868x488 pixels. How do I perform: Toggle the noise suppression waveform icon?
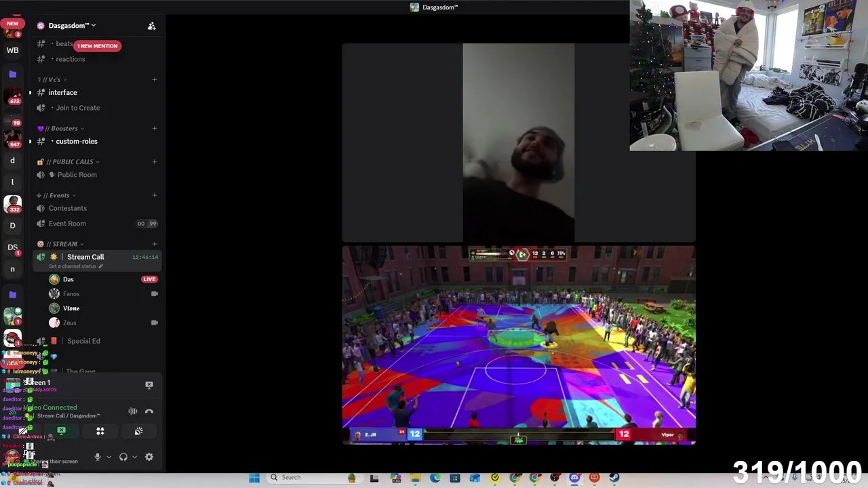133,411
